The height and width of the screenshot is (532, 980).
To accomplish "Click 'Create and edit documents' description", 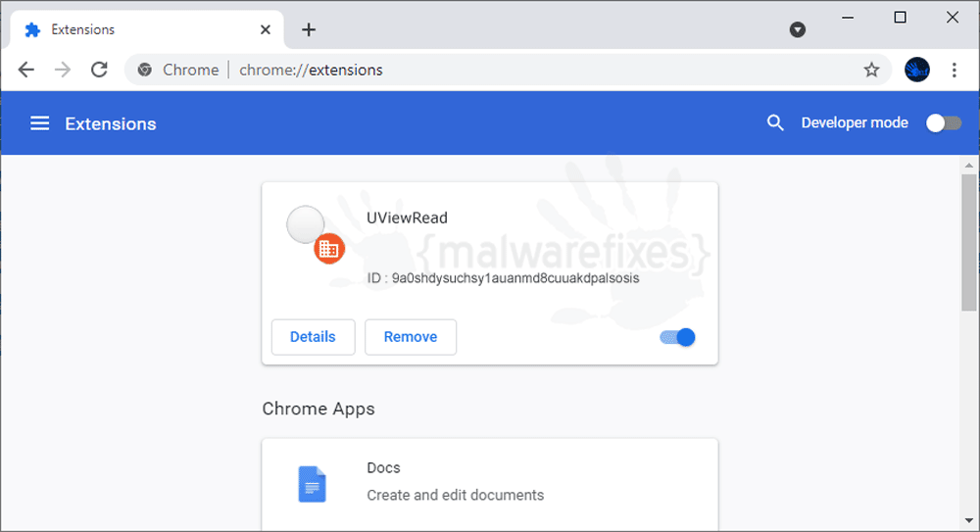I will pyautogui.click(x=455, y=495).
